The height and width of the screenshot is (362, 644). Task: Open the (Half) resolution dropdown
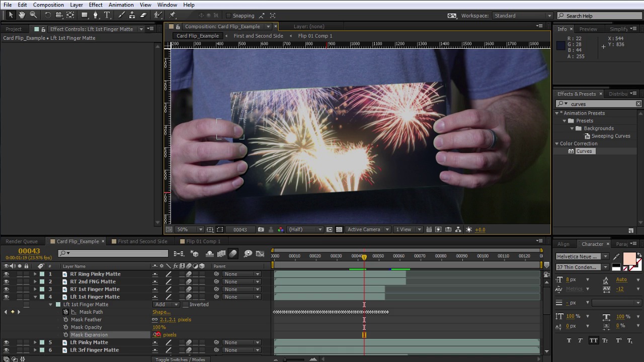click(305, 230)
